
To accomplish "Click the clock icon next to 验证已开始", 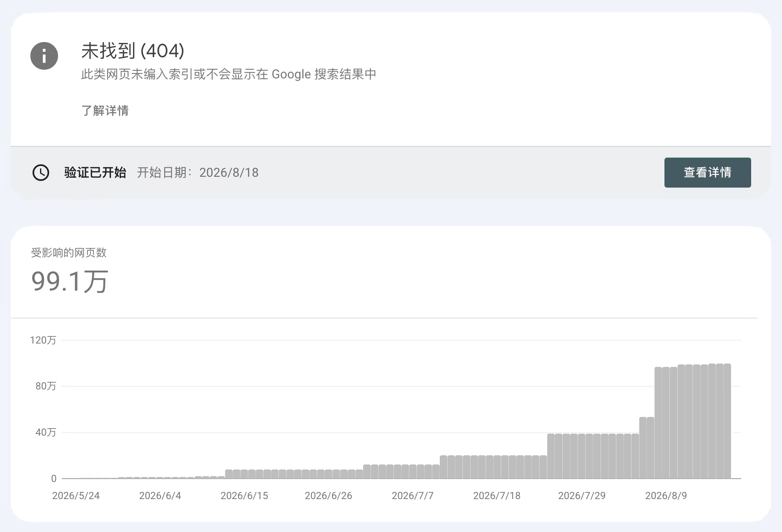I will pos(41,173).
